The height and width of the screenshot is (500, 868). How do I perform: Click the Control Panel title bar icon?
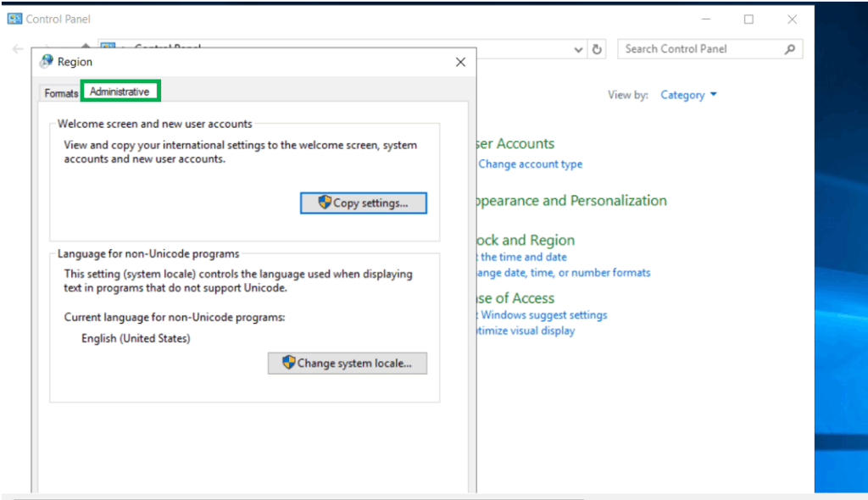pos(14,19)
